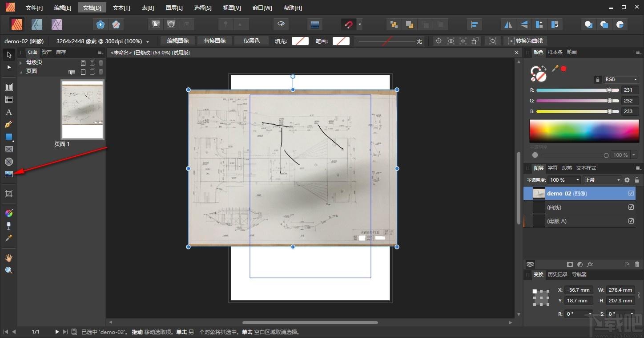Screen dimensions: 644x338
Task: Switch to Photo persona icon
Action: click(57, 24)
